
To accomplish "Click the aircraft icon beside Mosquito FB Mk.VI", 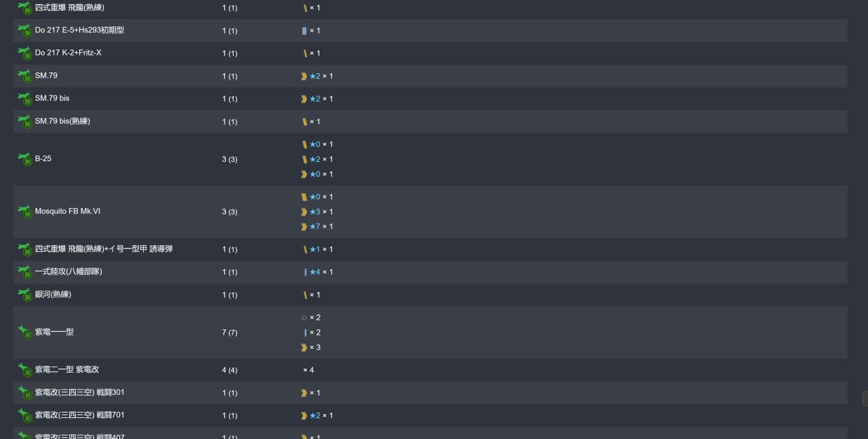I will [24, 211].
